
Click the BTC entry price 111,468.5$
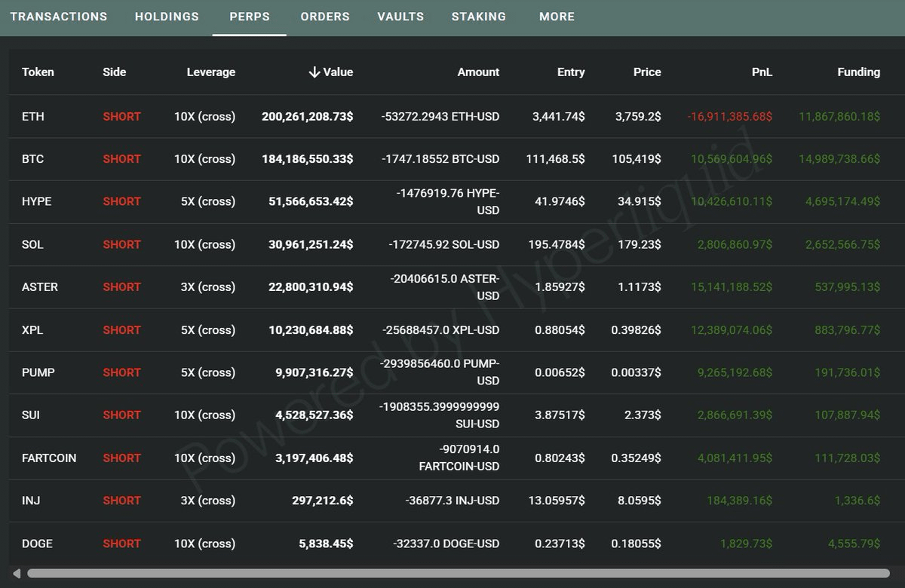[x=556, y=159]
